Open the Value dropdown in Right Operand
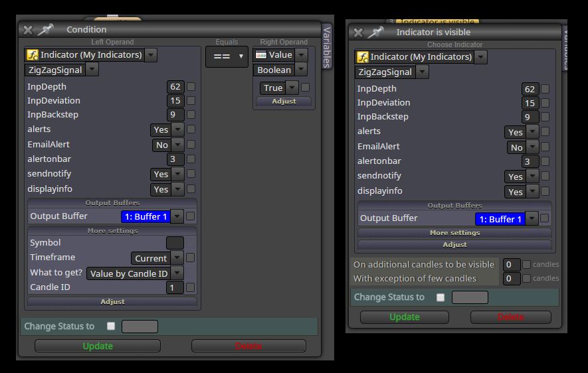Image resolution: width=588 pixels, height=373 pixels. (x=301, y=54)
